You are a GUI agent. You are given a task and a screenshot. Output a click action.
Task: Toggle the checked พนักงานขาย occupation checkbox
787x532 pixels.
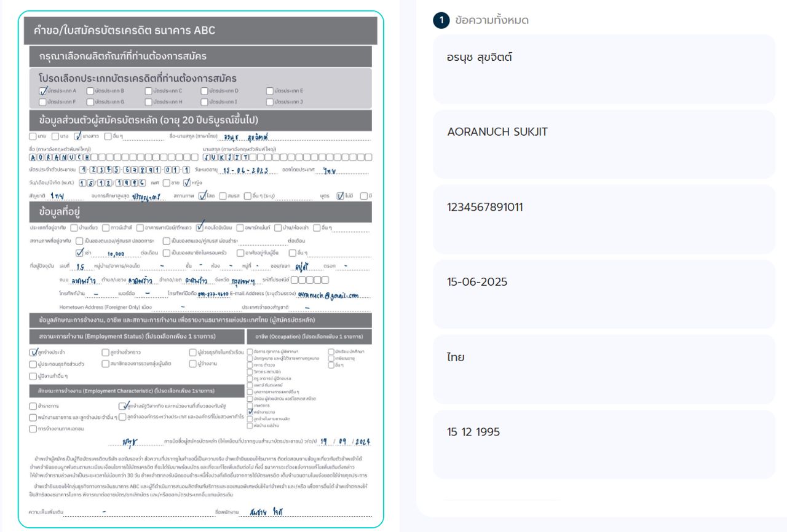click(x=250, y=412)
